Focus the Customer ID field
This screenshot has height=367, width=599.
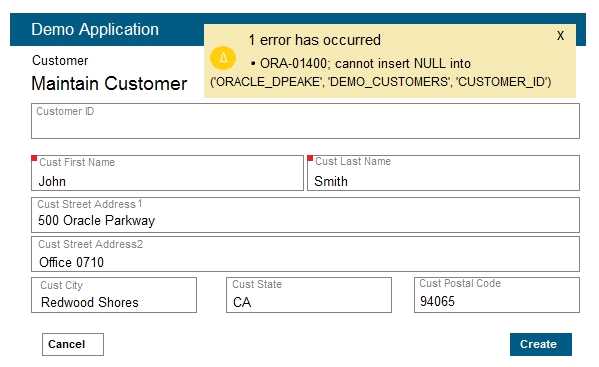tap(305, 121)
